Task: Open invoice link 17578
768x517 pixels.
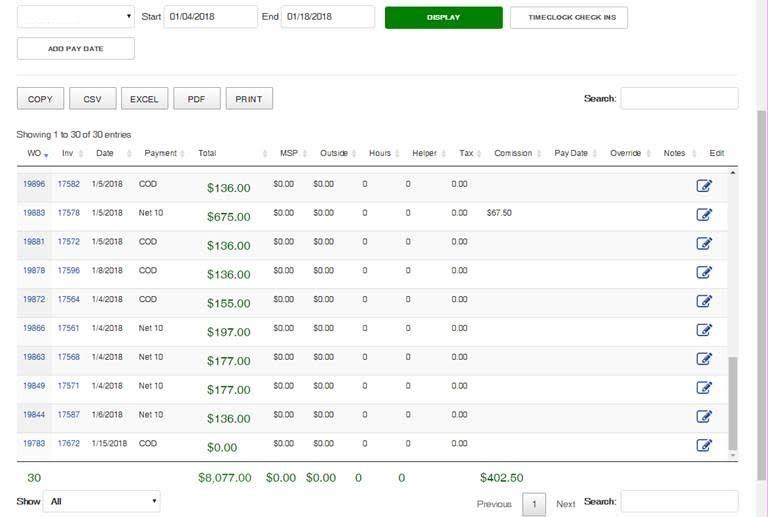Action: pos(69,213)
